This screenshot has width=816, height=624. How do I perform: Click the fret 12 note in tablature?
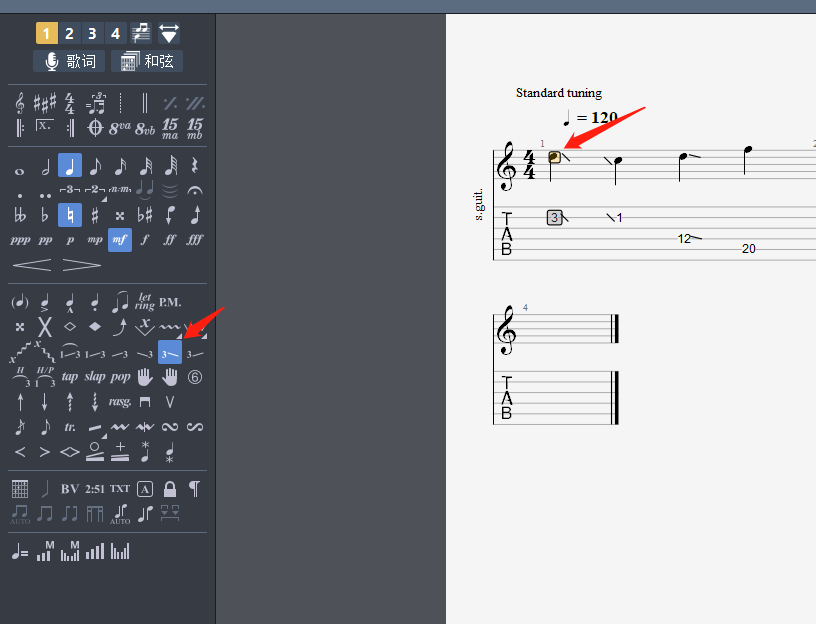tap(684, 238)
